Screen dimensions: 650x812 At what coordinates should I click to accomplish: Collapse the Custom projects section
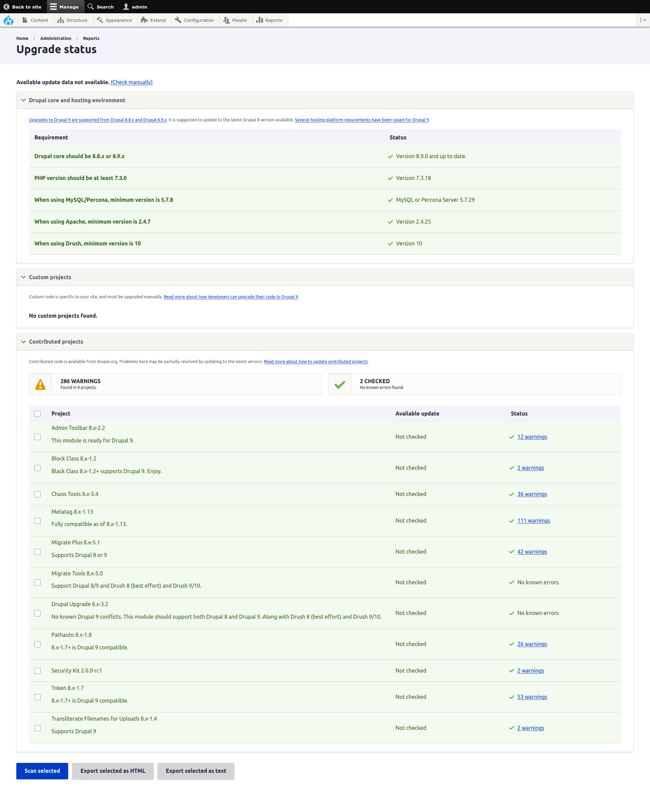(x=23, y=277)
